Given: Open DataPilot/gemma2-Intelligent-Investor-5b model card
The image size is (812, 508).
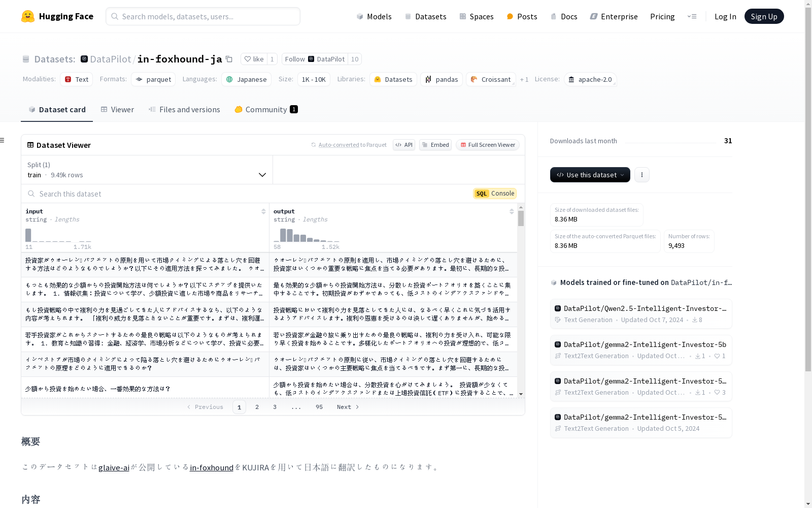Looking at the screenshot, I should pyautogui.click(x=641, y=350).
